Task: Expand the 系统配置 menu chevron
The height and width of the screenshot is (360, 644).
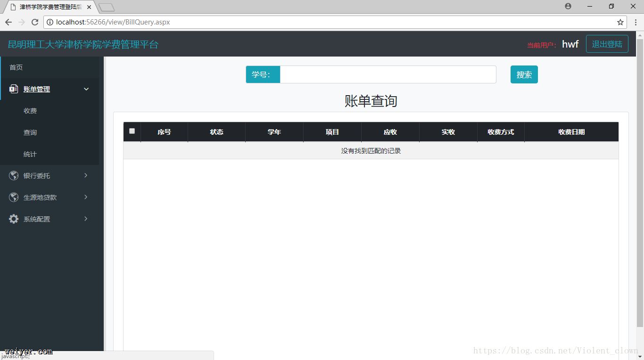Action: click(86, 219)
